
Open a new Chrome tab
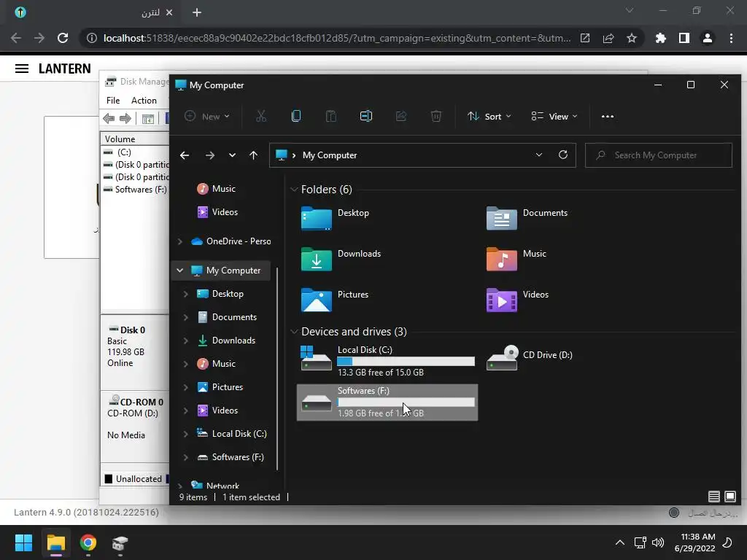click(197, 12)
